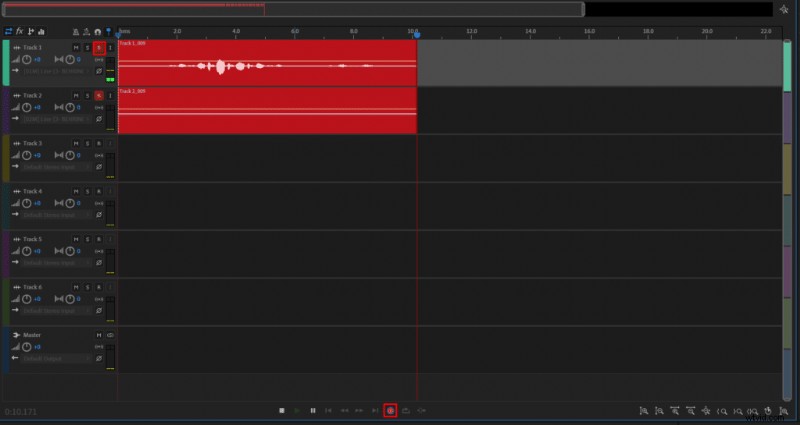Mute Track 1 with its M button

pyautogui.click(x=76, y=48)
